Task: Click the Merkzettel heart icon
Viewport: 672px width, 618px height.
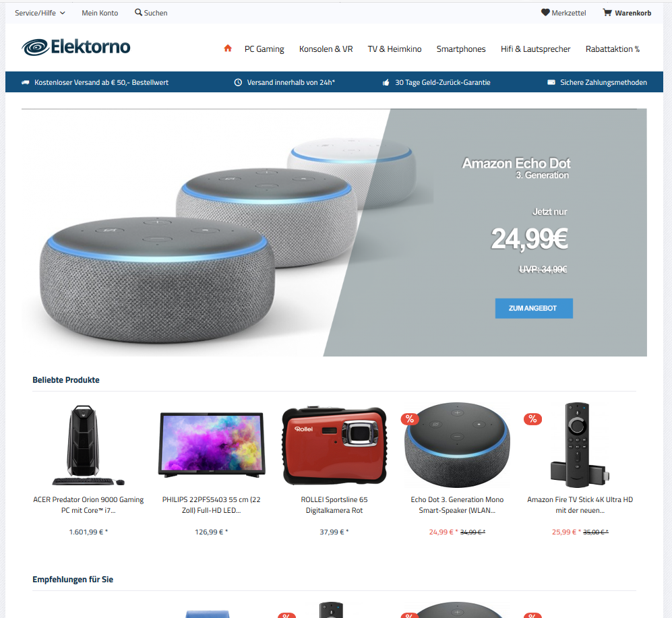Action: 545,12
